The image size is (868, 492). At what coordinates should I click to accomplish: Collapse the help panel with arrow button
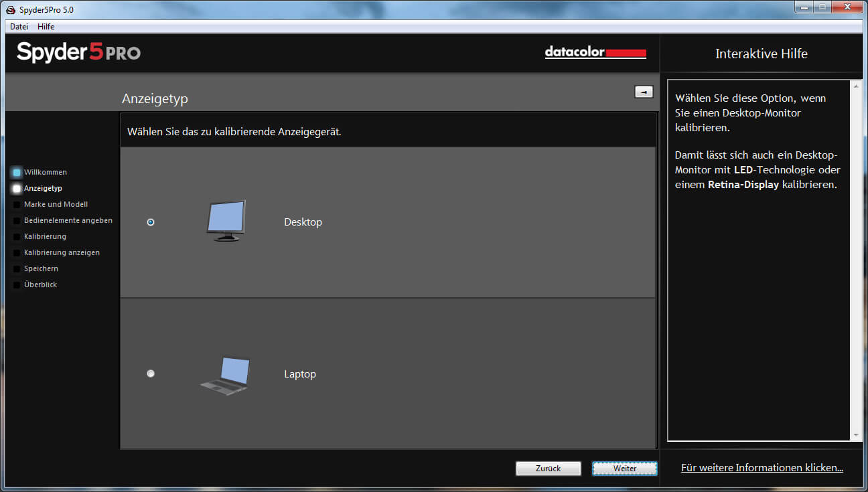click(643, 92)
